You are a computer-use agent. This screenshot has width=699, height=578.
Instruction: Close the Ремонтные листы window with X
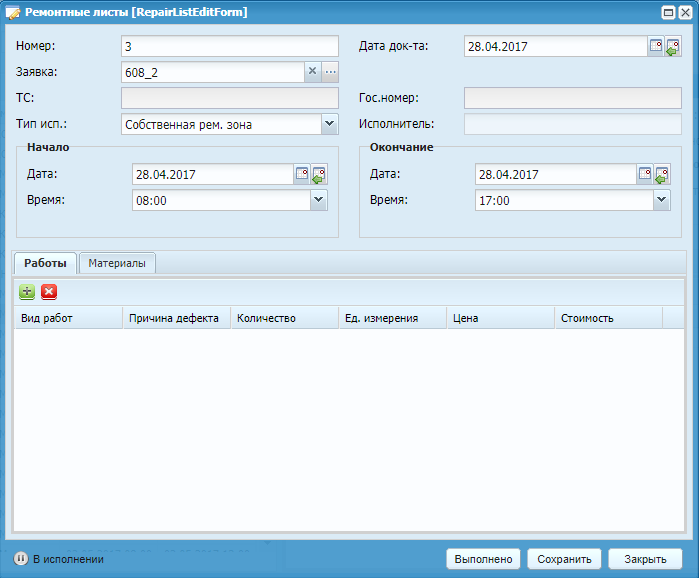click(x=685, y=12)
